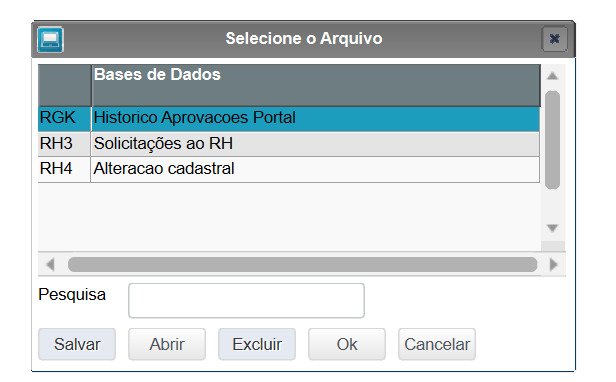Click the monitor icon in title bar
The height and width of the screenshot is (382, 616).
point(50,39)
